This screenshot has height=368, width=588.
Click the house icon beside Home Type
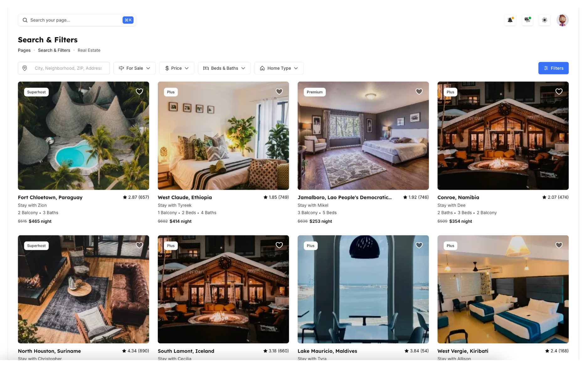click(x=262, y=68)
